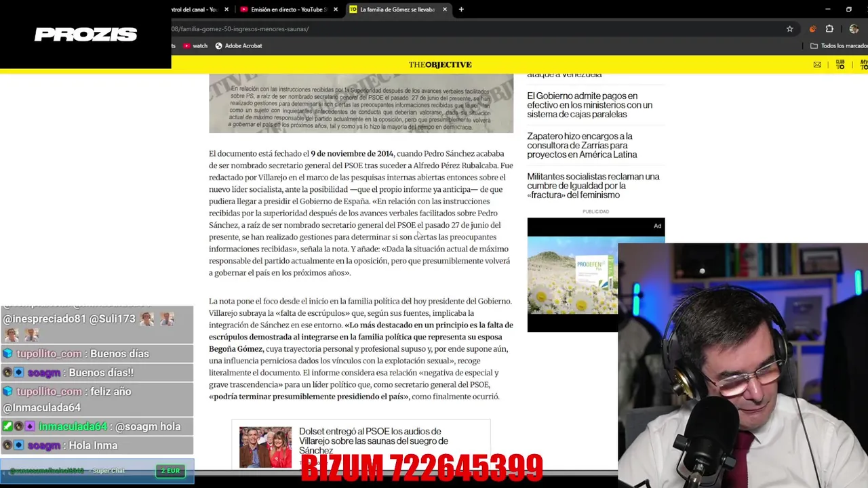This screenshot has width=868, height=488.
Task: Open 'Militantes socialistas reclaman una cumbre' headline
Action: pos(593,186)
